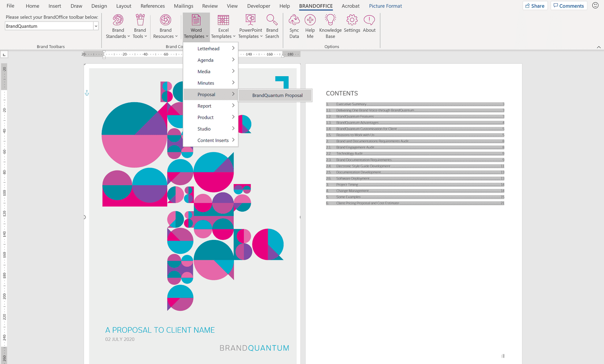Viewport: 604px width, 364px height.
Task: Open BrandOffice Settings
Action: [x=352, y=24]
